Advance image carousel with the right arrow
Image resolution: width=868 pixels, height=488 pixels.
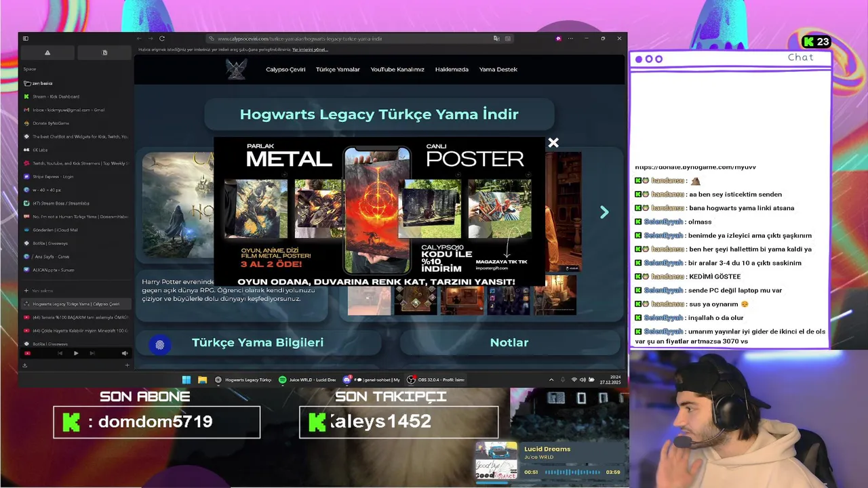(604, 212)
